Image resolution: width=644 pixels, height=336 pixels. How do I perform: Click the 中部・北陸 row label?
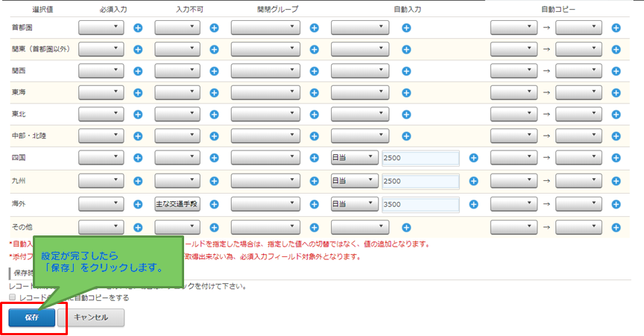tap(29, 136)
